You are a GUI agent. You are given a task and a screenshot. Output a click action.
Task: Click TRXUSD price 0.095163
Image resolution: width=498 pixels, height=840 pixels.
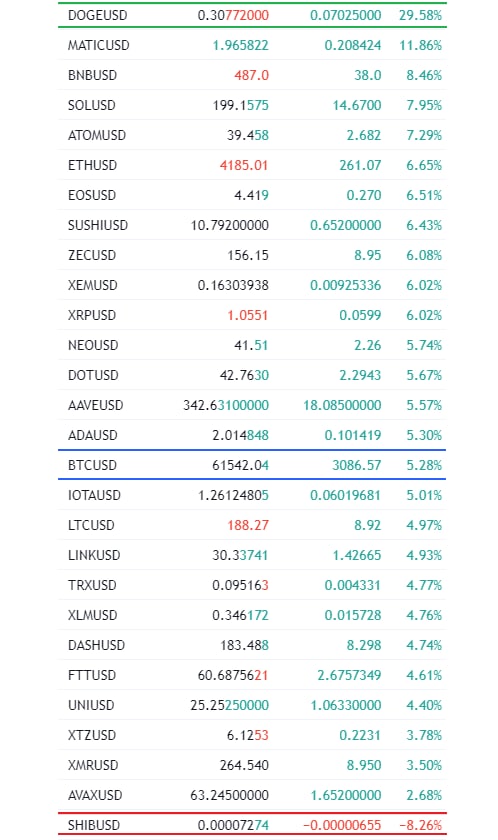240,585
